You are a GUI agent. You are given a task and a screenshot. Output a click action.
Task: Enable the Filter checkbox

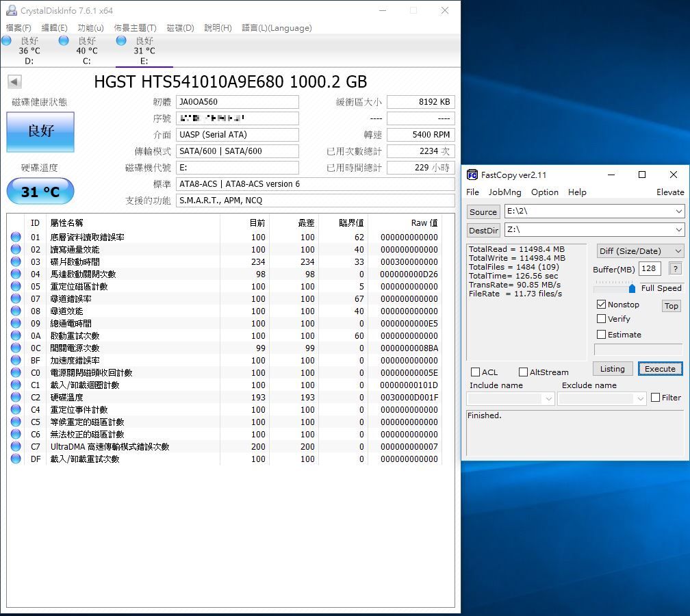coord(655,397)
